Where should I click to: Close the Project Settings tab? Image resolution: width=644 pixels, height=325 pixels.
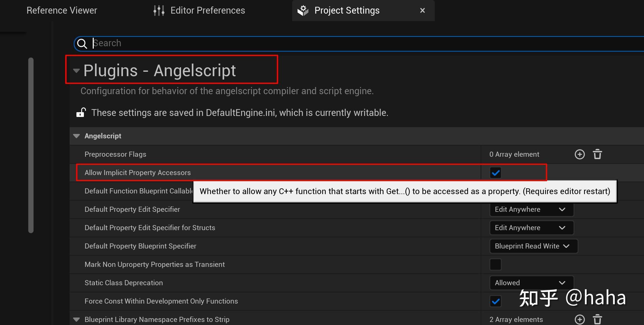[x=422, y=10]
